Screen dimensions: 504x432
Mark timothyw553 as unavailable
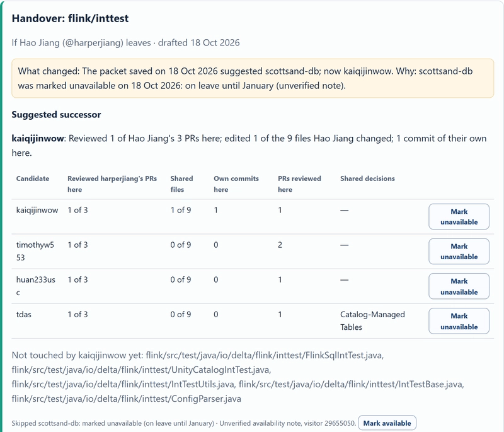click(x=459, y=251)
